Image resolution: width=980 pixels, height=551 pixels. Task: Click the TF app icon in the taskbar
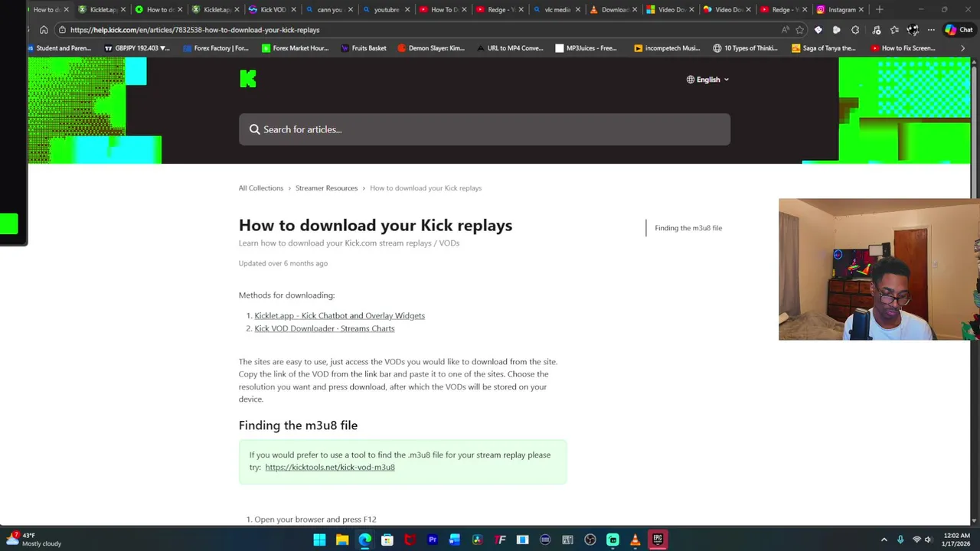pyautogui.click(x=500, y=540)
